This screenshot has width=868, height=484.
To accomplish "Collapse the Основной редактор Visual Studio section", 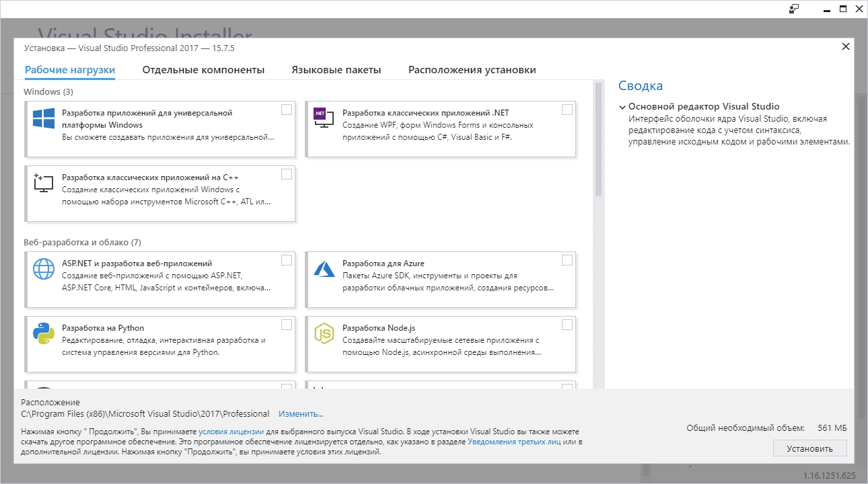I will (622, 107).
